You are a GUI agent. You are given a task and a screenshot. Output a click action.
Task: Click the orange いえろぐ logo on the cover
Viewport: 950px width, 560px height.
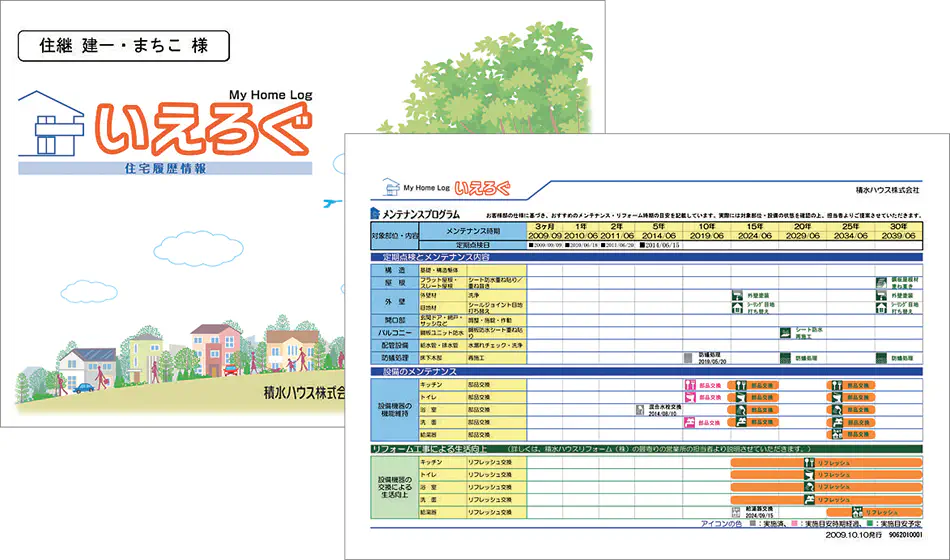tap(206, 131)
